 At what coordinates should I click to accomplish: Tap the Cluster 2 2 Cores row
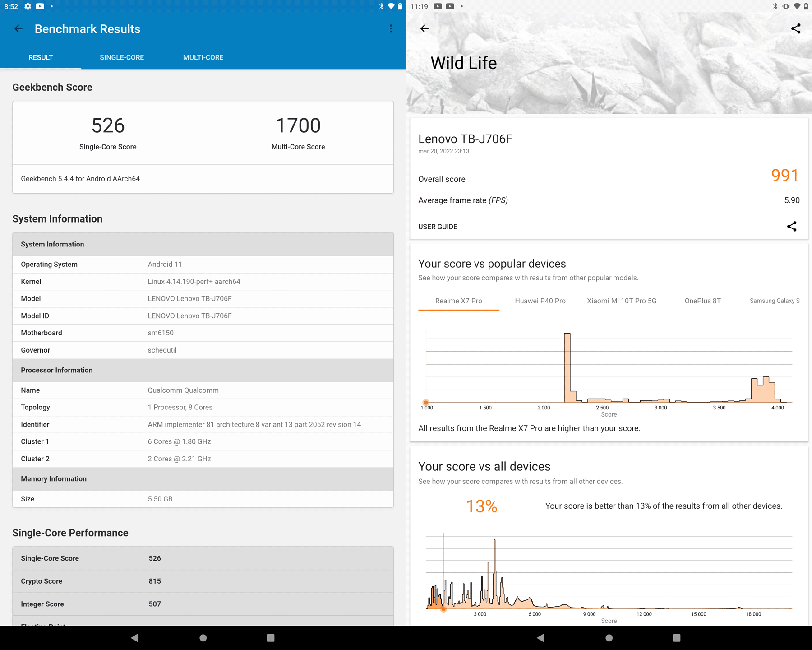click(203, 459)
